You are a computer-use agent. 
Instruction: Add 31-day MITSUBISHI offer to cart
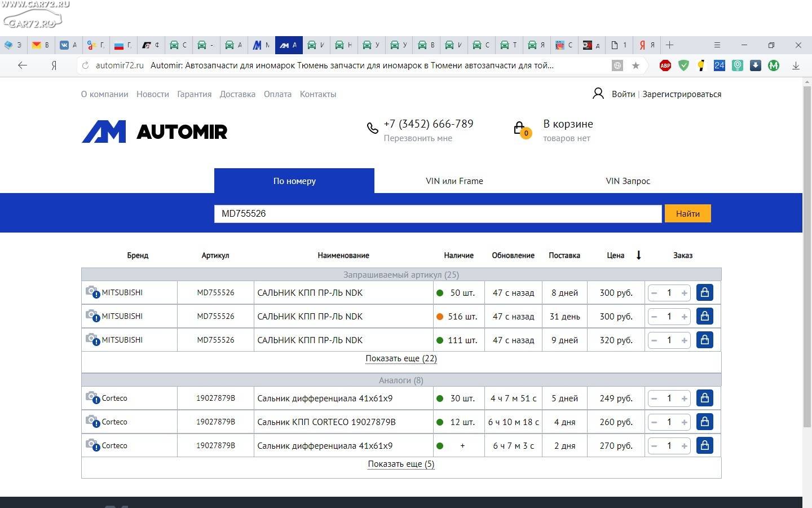point(705,316)
